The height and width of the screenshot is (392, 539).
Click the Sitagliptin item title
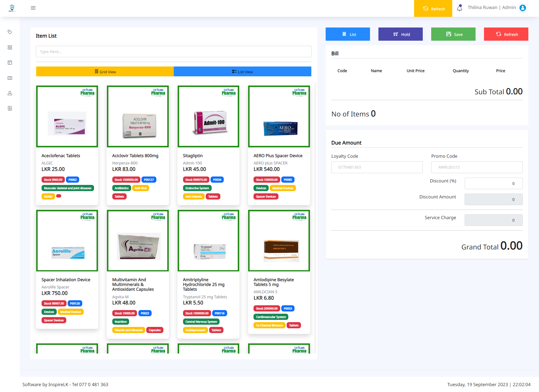[x=193, y=156]
